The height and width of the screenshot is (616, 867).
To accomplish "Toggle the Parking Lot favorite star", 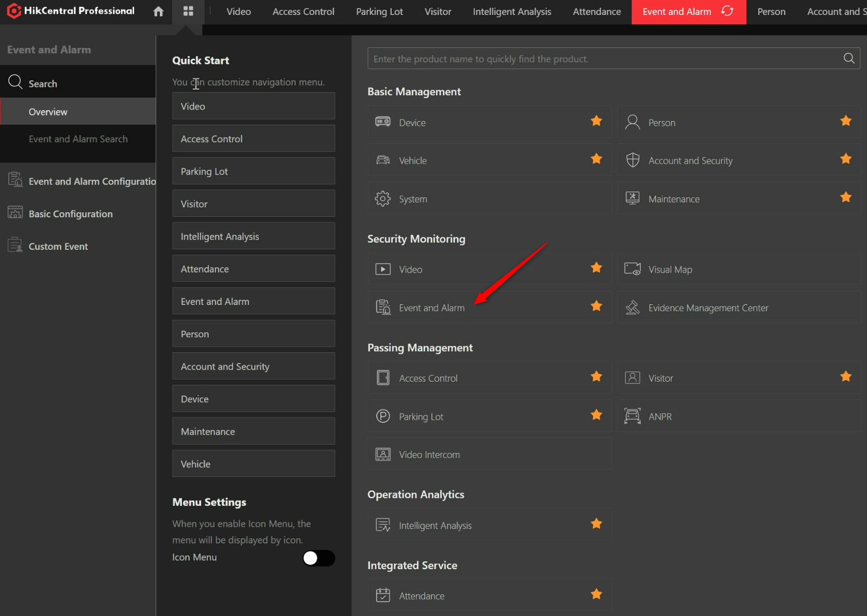I will (x=596, y=414).
